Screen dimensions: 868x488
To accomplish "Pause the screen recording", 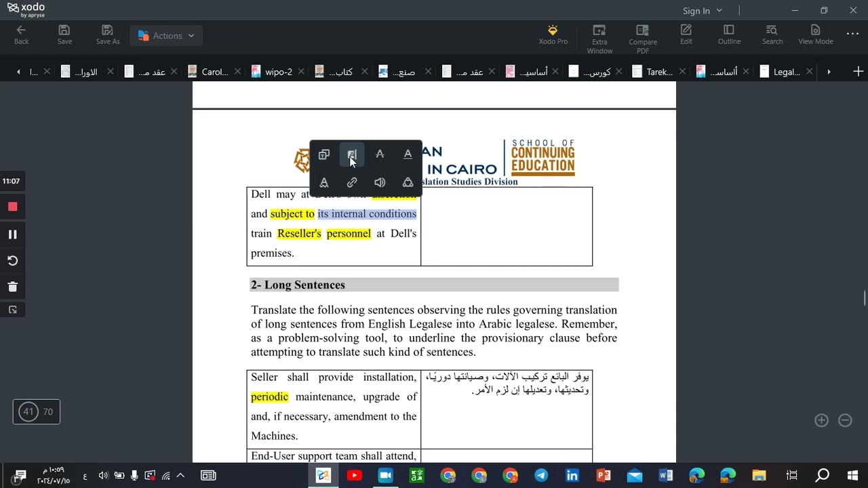I will tap(12, 235).
